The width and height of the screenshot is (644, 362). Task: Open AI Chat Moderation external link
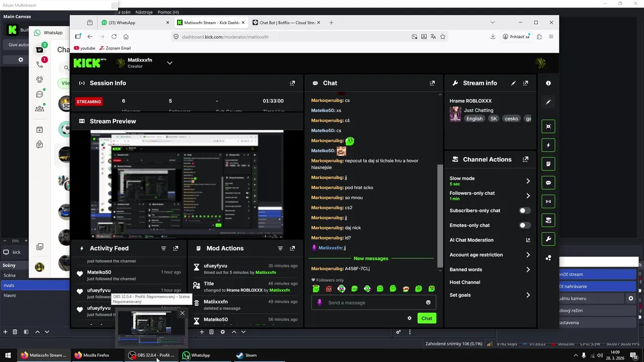528,240
